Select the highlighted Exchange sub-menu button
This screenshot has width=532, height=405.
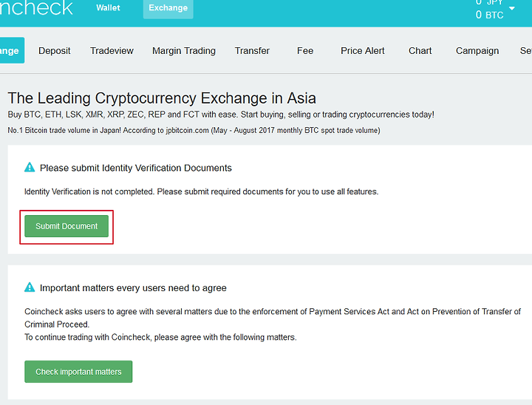tap(10, 50)
